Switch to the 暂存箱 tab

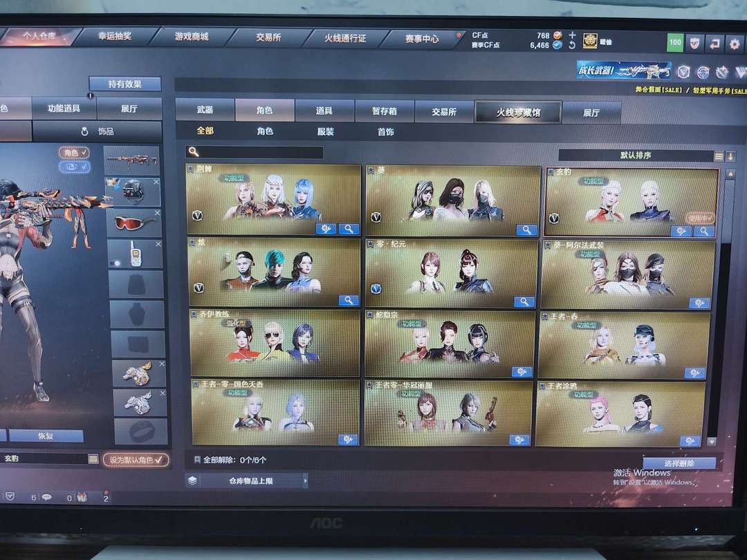(x=385, y=111)
